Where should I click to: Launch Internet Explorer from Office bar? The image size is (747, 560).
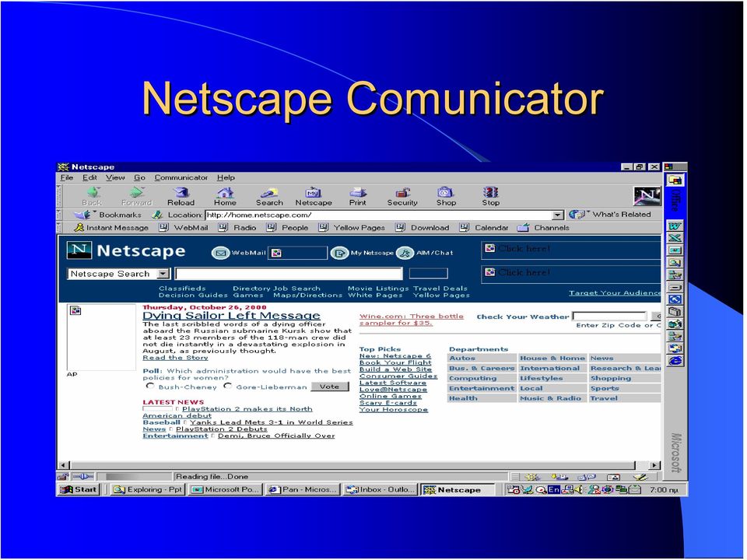(x=675, y=361)
